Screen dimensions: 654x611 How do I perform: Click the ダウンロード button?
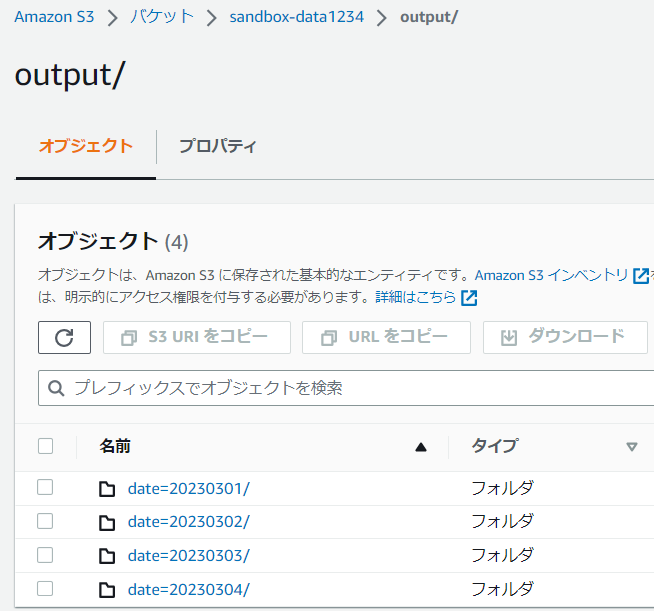click(x=565, y=337)
